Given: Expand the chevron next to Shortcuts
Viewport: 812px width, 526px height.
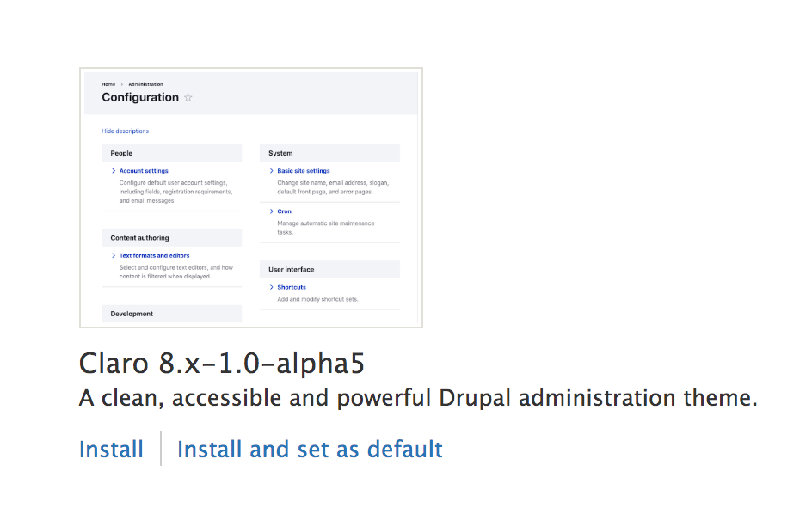Looking at the screenshot, I should pyautogui.click(x=272, y=286).
